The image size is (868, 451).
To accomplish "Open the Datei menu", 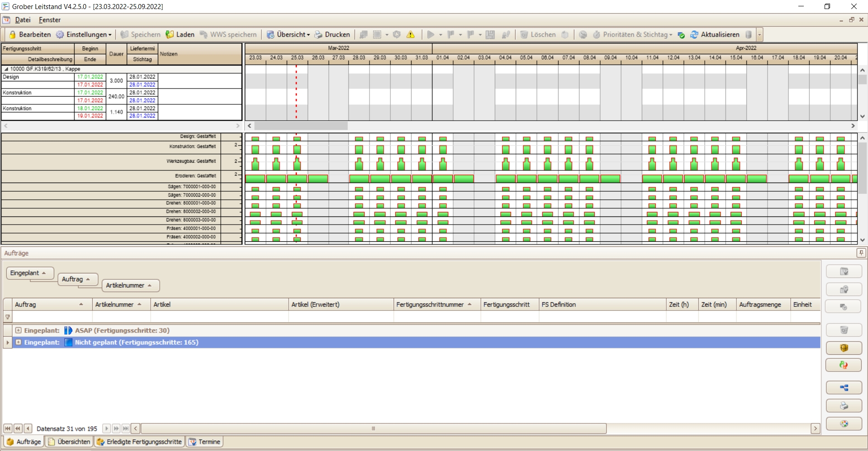I will [23, 20].
